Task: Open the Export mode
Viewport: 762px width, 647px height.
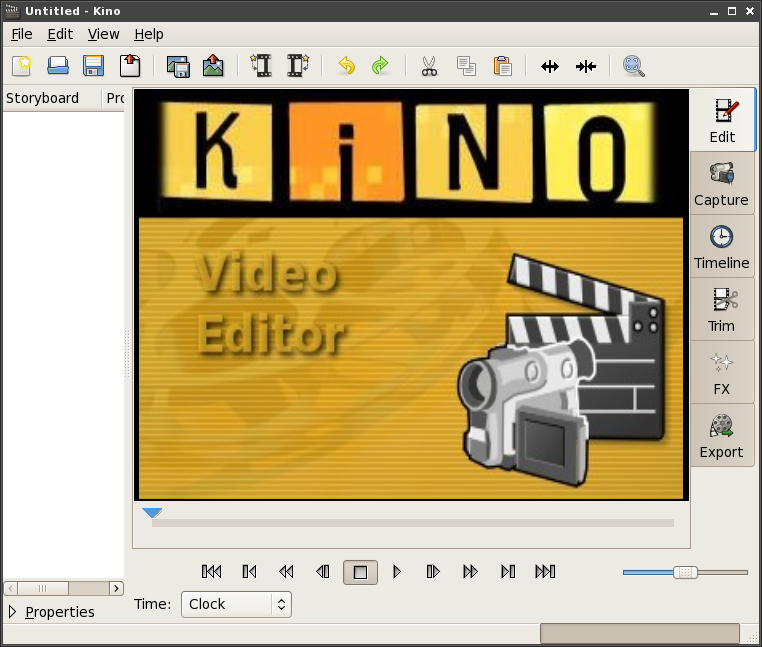Action: [722, 436]
